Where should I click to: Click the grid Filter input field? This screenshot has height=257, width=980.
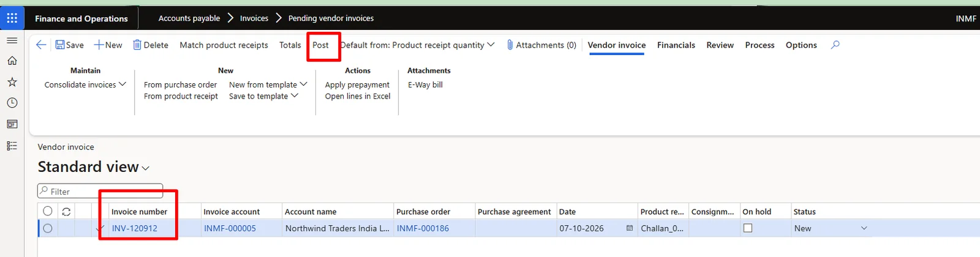point(100,191)
